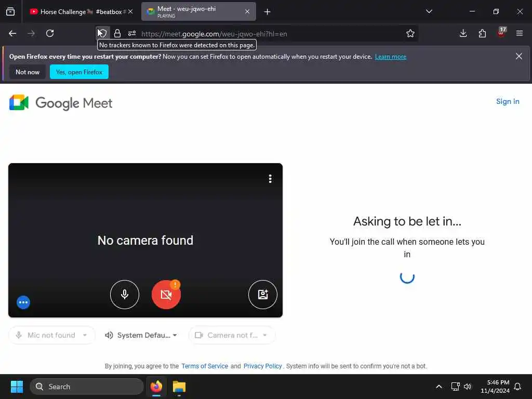Bookmark this page with star icon
532x399 pixels.
pos(410,33)
